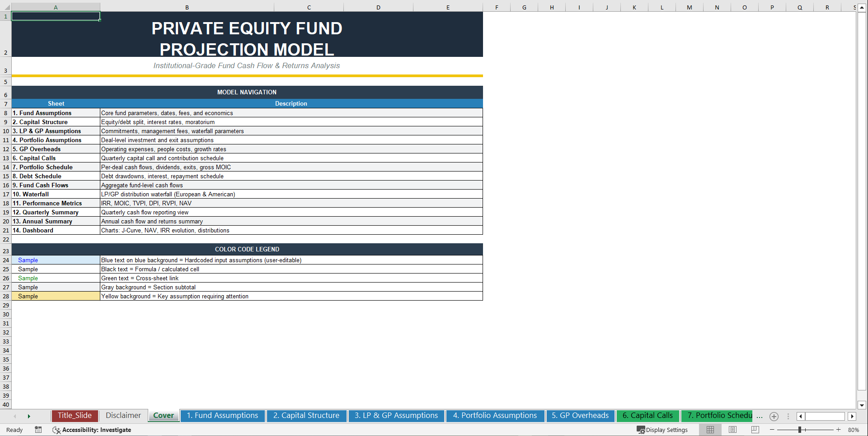
Task: Select all cells using the corner triangle
Action: pyautogui.click(x=6, y=7)
